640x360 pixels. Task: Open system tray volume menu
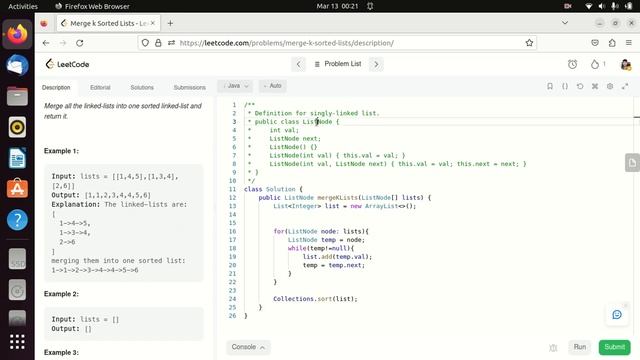[x=602, y=6]
